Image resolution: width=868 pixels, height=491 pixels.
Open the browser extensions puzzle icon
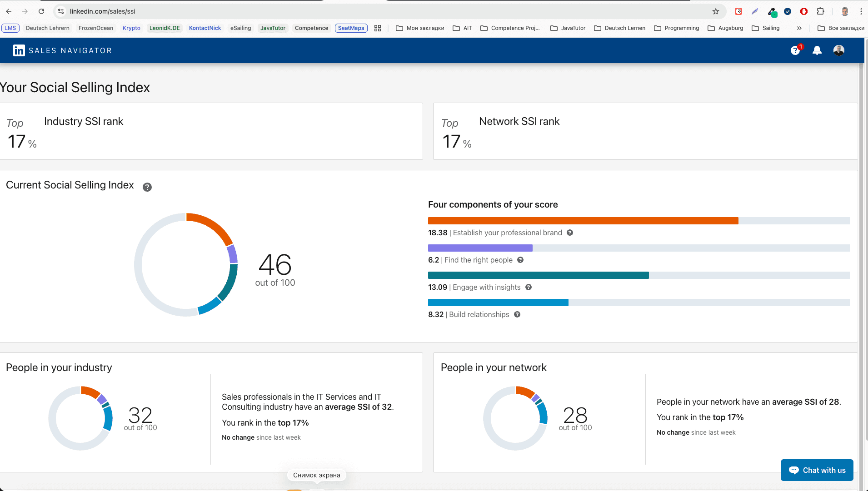[x=821, y=11]
